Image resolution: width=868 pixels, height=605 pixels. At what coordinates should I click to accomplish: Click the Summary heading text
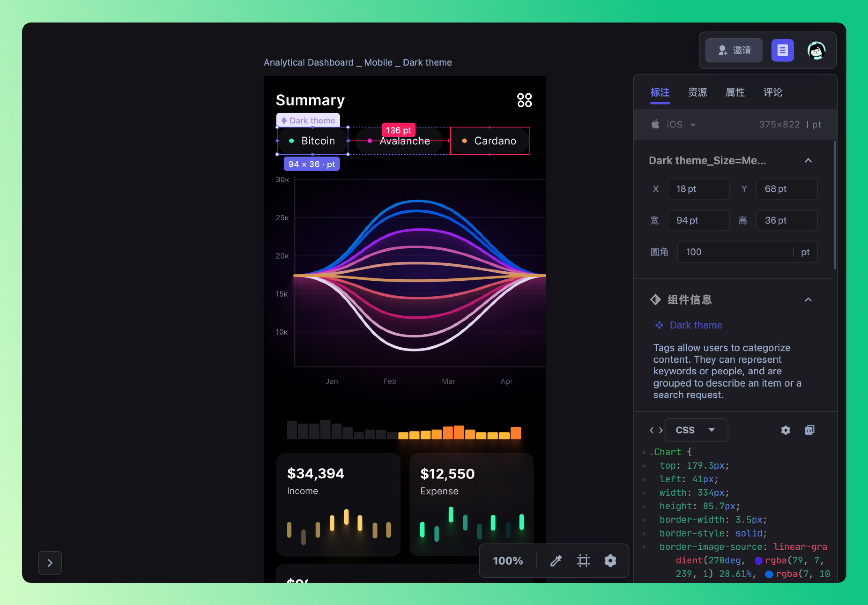point(310,100)
